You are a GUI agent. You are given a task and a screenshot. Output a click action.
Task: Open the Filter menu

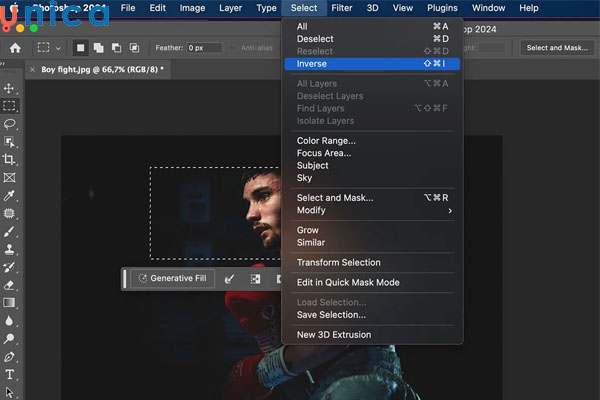click(341, 8)
